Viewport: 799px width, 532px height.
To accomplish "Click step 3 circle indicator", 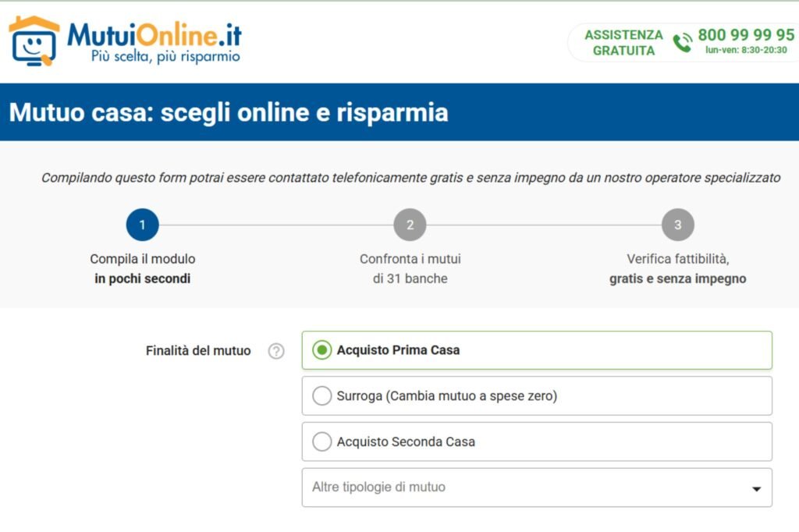I will click(x=677, y=225).
